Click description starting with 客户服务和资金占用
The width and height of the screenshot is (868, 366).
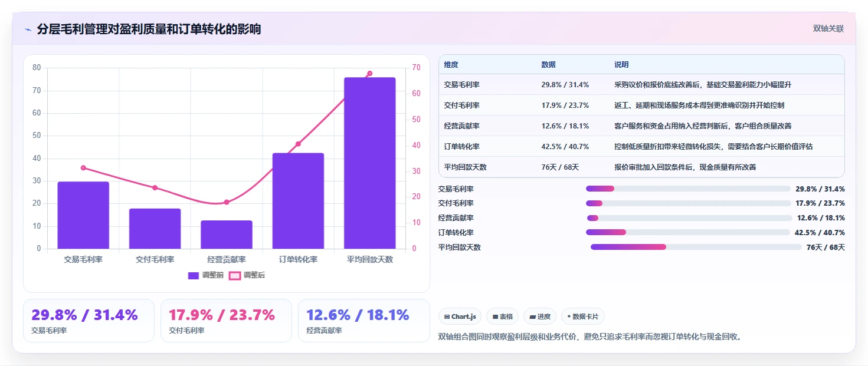[x=703, y=126]
